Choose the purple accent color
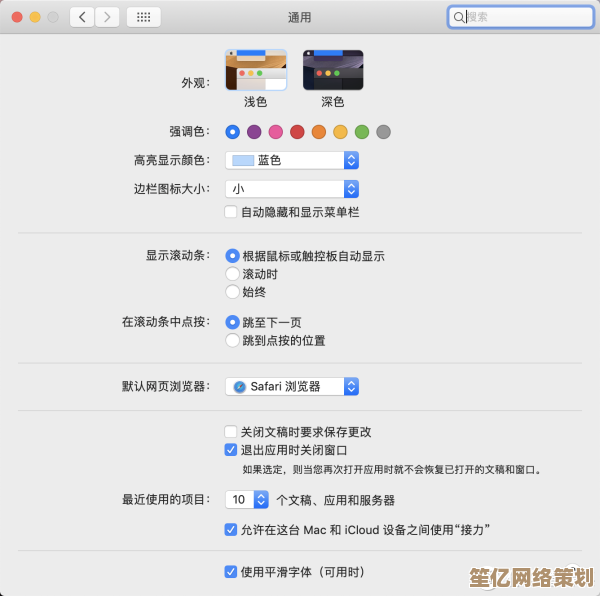This screenshot has width=600, height=596. click(254, 132)
